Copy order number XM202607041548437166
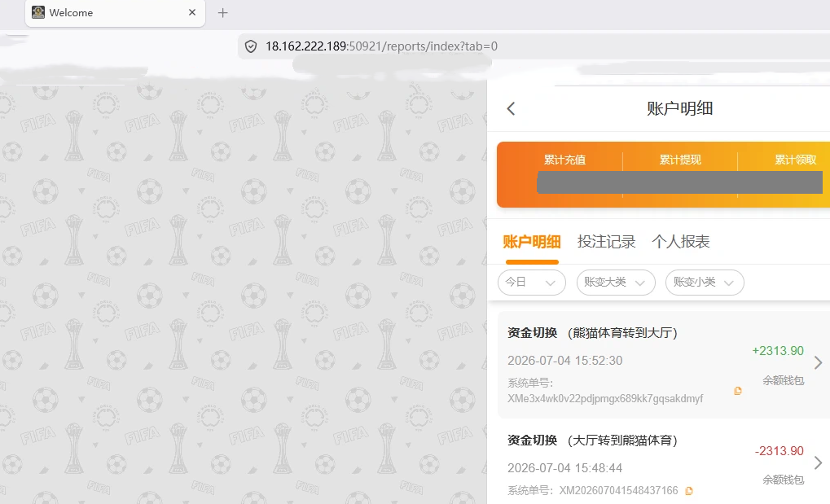The image size is (830, 504). 688,491
